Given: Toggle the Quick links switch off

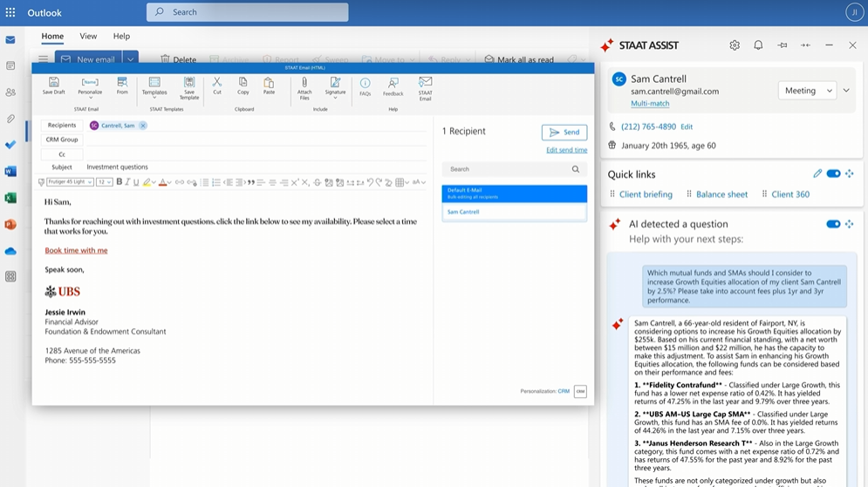Looking at the screenshot, I should click(833, 174).
